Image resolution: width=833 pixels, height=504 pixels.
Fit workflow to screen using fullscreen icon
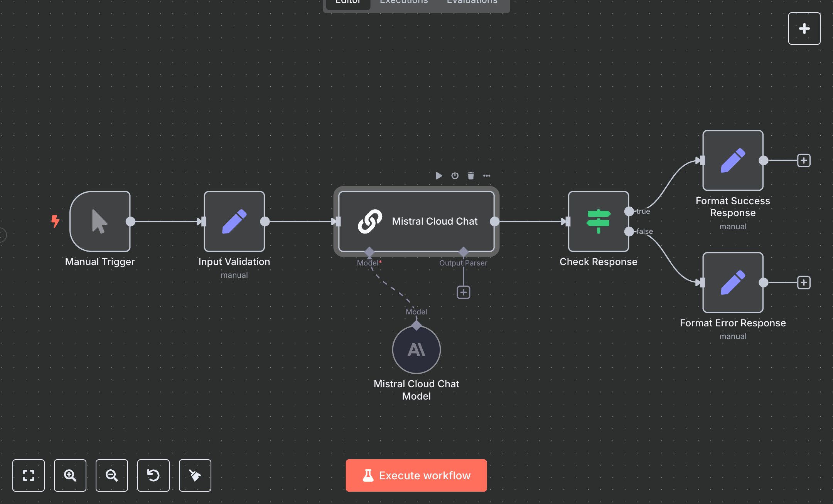click(x=29, y=476)
